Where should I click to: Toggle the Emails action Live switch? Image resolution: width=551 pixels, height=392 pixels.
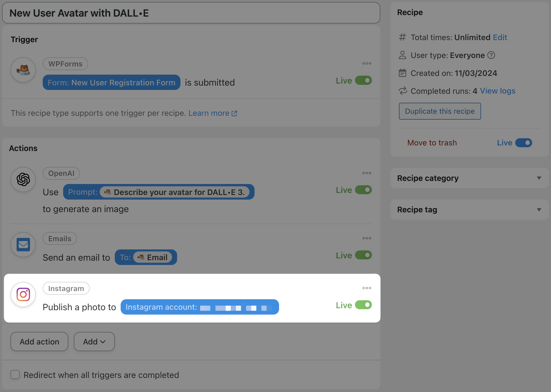[x=363, y=255]
